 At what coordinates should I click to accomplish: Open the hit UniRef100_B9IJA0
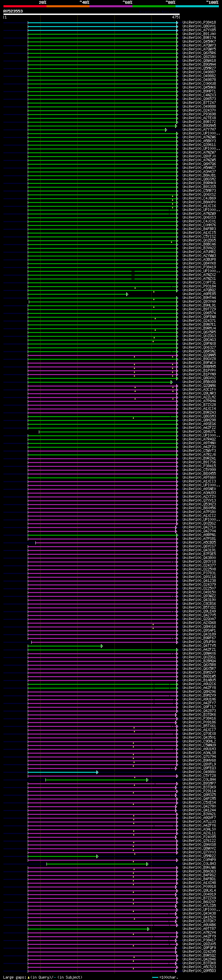199,34
